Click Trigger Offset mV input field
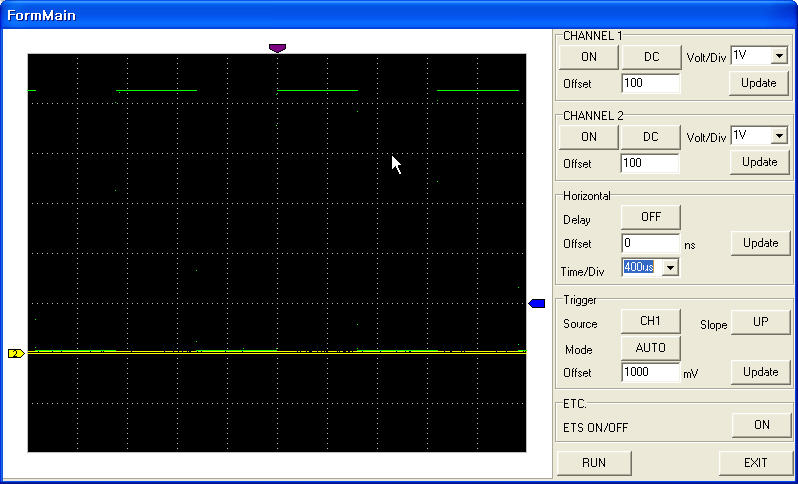Screen dimensions: 798x484 (x=650, y=372)
